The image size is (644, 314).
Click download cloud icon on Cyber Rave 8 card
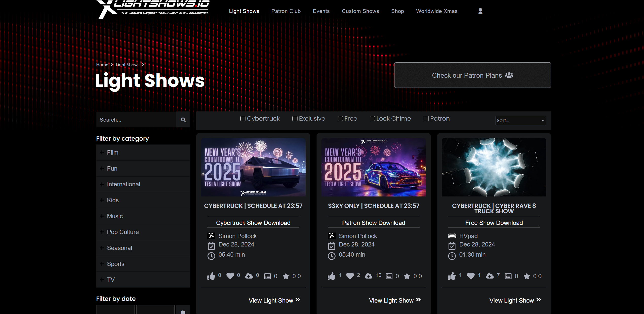click(x=490, y=276)
